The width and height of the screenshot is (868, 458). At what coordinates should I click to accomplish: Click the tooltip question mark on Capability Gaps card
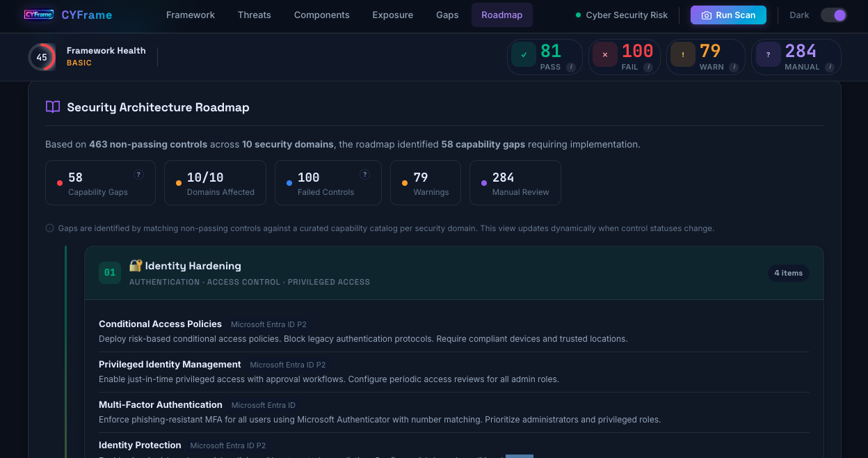(x=138, y=174)
